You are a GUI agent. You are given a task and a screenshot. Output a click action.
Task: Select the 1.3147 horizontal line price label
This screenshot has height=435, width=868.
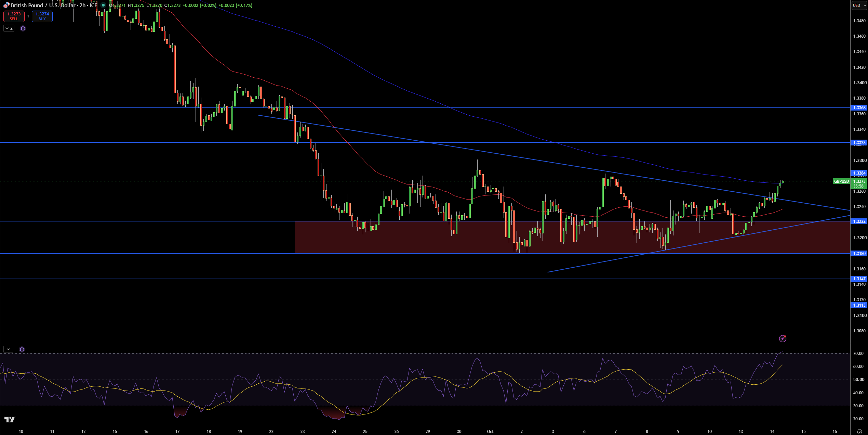(859, 279)
